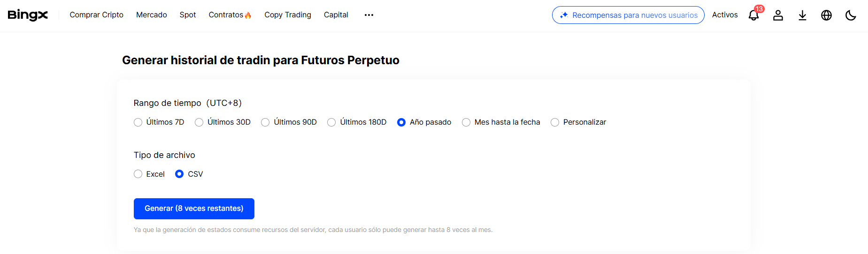This screenshot has height=254, width=868.
Task: Toggle dark mode moon icon
Action: [x=850, y=15]
